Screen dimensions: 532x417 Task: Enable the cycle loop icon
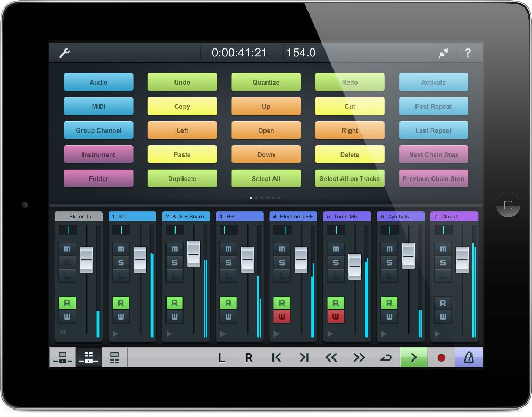click(386, 358)
